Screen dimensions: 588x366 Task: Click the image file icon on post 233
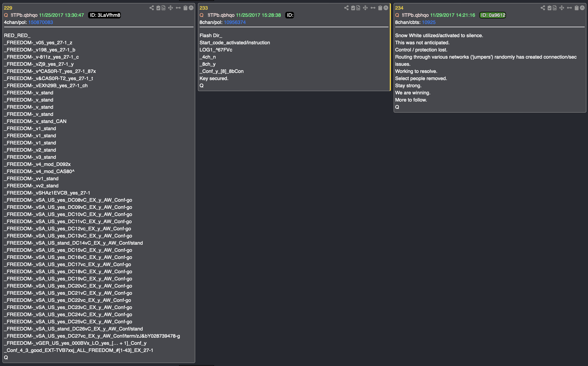358,8
